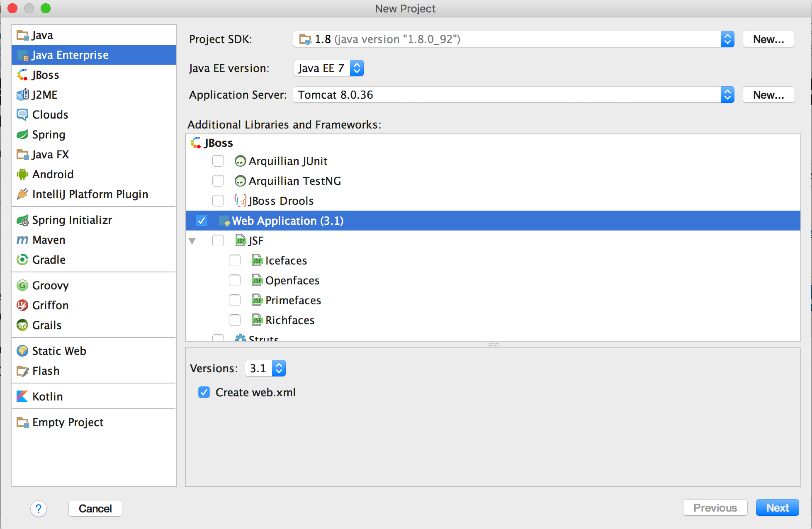Select the Maven project type
This screenshot has width=812, height=529.
click(x=94, y=240)
